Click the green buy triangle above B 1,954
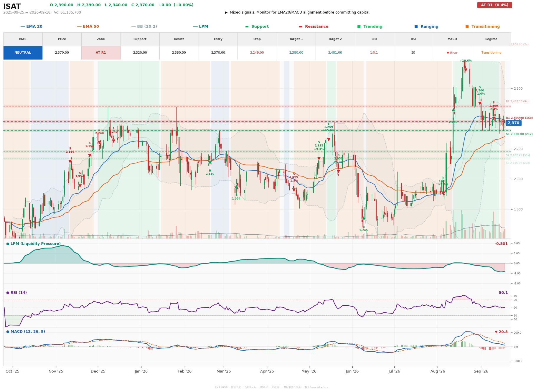The image size is (536, 392). pyautogui.click(x=236, y=186)
